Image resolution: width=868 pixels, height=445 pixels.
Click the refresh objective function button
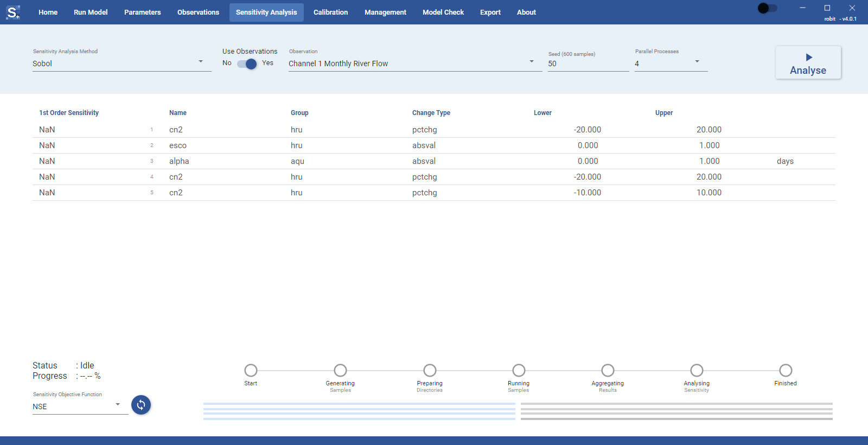coord(141,405)
